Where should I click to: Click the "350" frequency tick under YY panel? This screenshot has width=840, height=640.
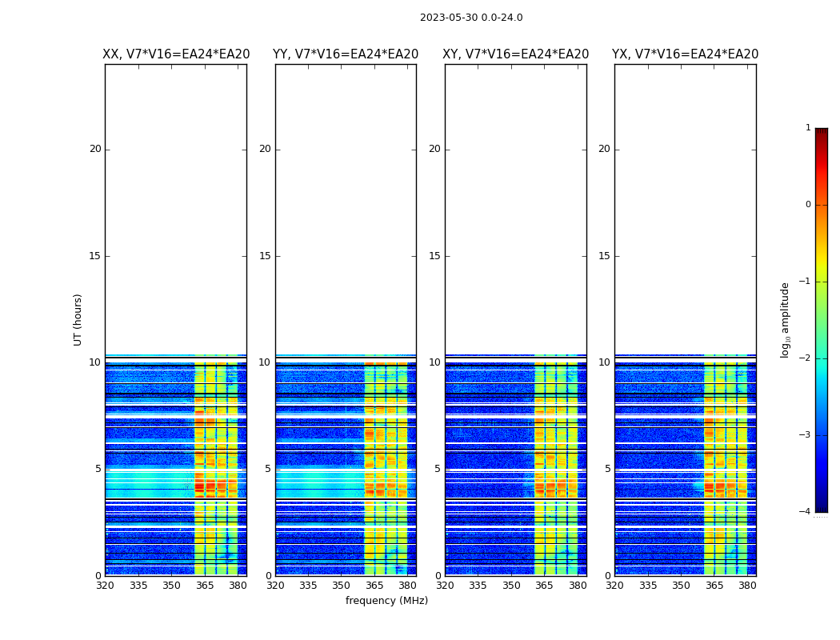pyautogui.click(x=342, y=586)
